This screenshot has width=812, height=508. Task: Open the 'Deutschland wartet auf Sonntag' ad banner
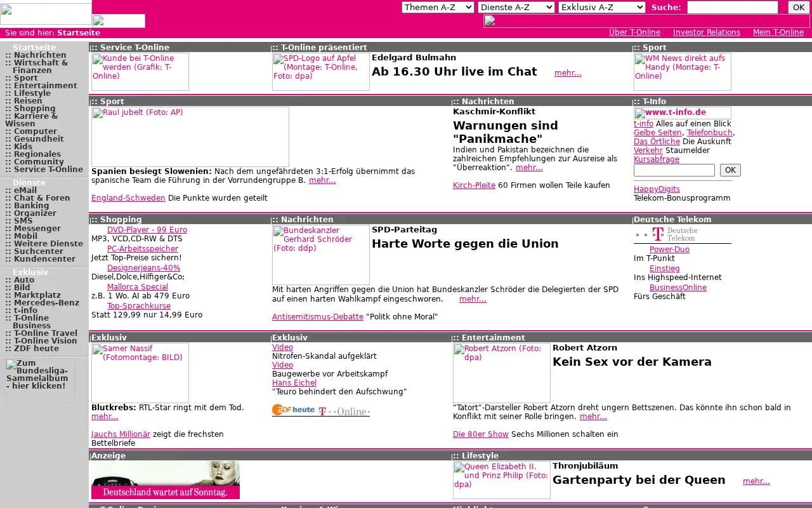coord(166,480)
